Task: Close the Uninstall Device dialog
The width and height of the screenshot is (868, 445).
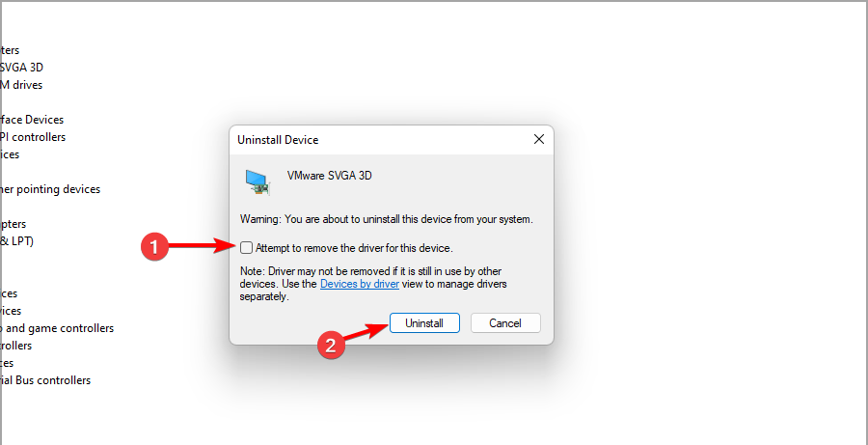Action: pos(539,140)
